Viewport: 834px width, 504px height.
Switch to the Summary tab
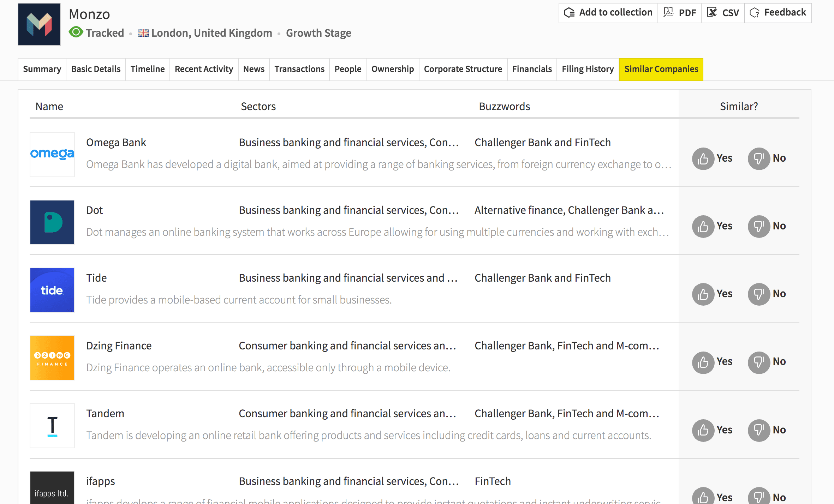(x=42, y=69)
